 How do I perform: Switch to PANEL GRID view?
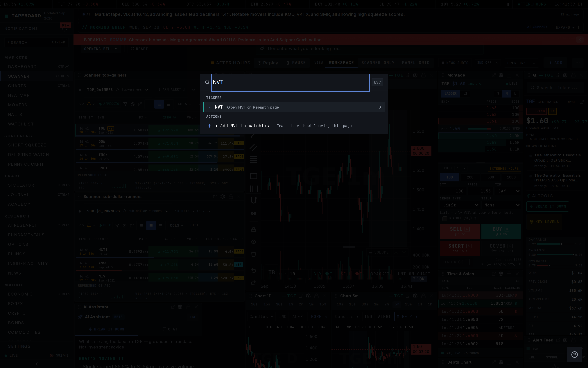point(416,63)
